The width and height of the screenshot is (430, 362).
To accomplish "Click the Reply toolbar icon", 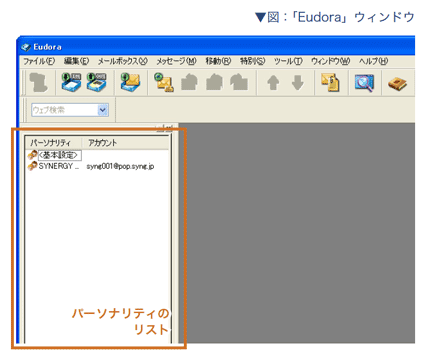I will pyautogui.click(x=189, y=82).
